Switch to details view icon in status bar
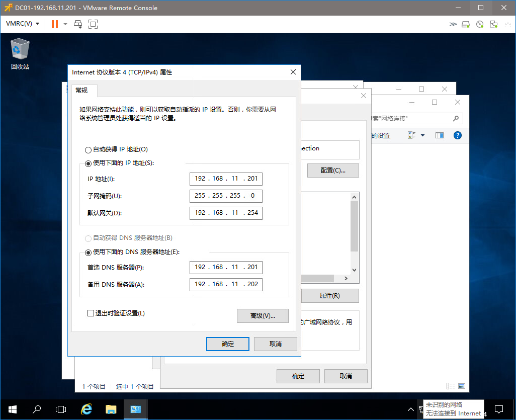This screenshot has height=420, width=516. [451, 386]
